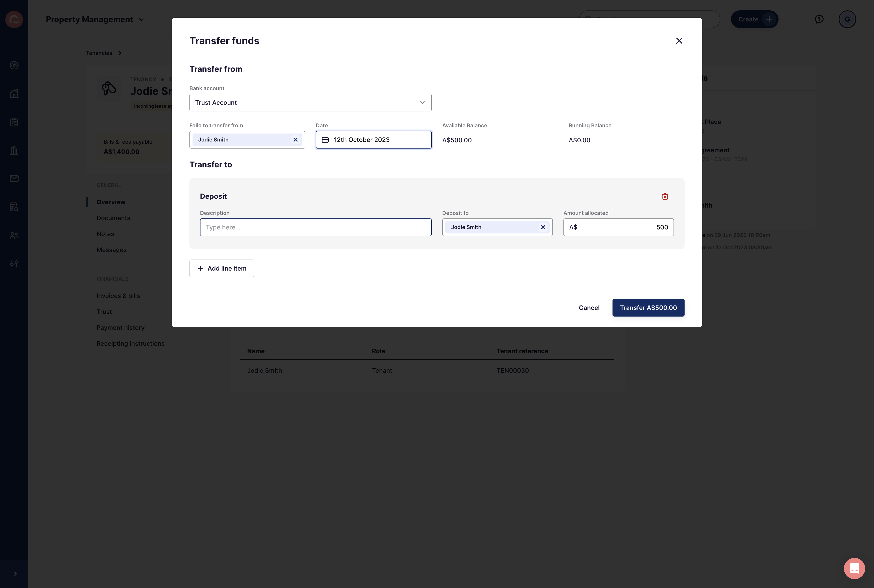Click the Amount allocated field

point(618,227)
